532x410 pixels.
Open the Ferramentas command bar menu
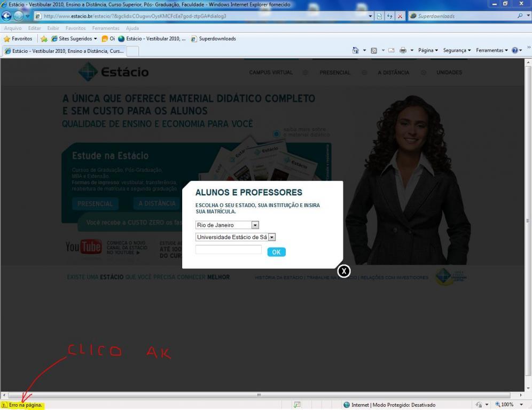[491, 50]
